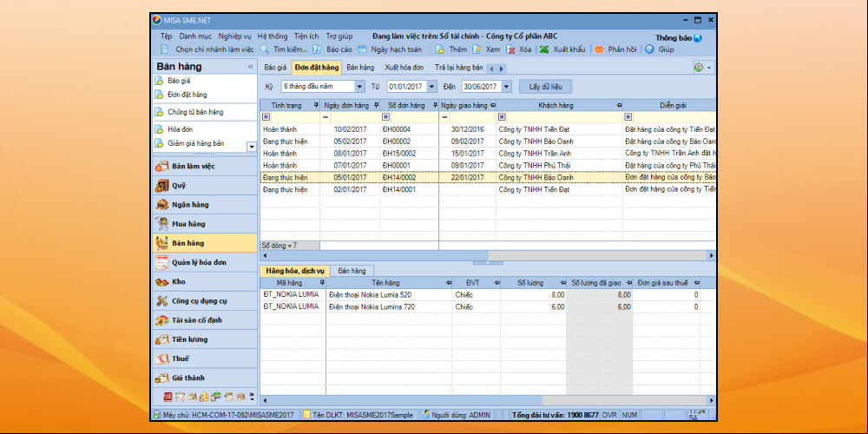Click the Người dùng: ADMIN status entry
Viewport: 868px width, 434px height.
457,415
